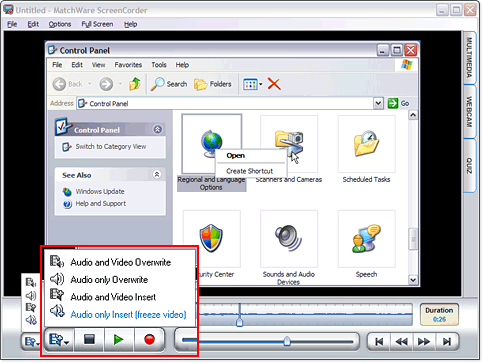Click the scroll up arrow in Control Panel
483x364 pixels.
[413, 115]
